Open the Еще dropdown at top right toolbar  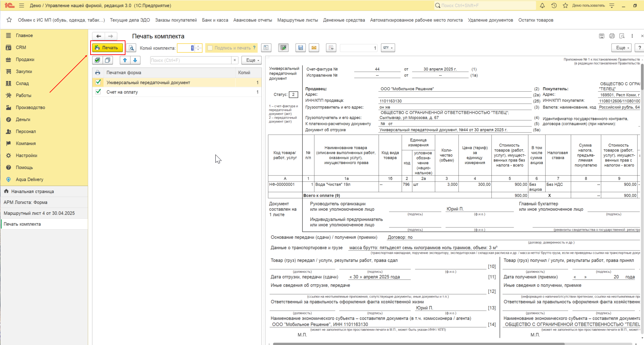click(x=622, y=48)
